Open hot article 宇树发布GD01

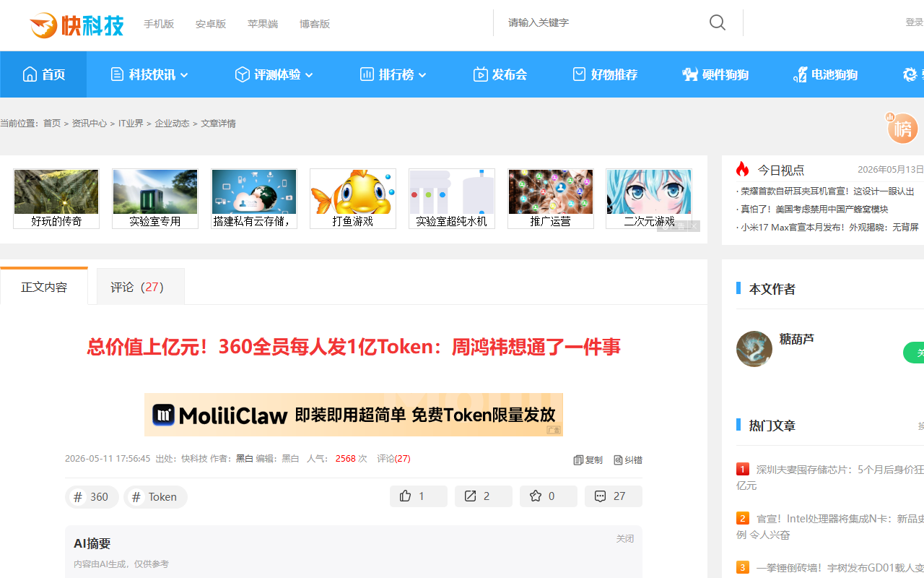(840, 568)
